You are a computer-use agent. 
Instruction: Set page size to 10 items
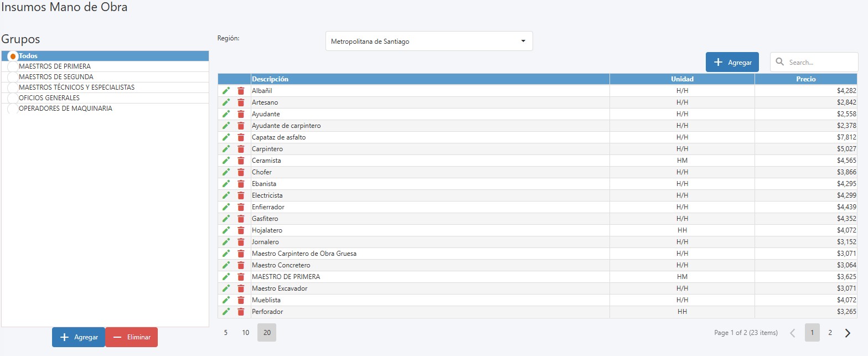(x=246, y=333)
